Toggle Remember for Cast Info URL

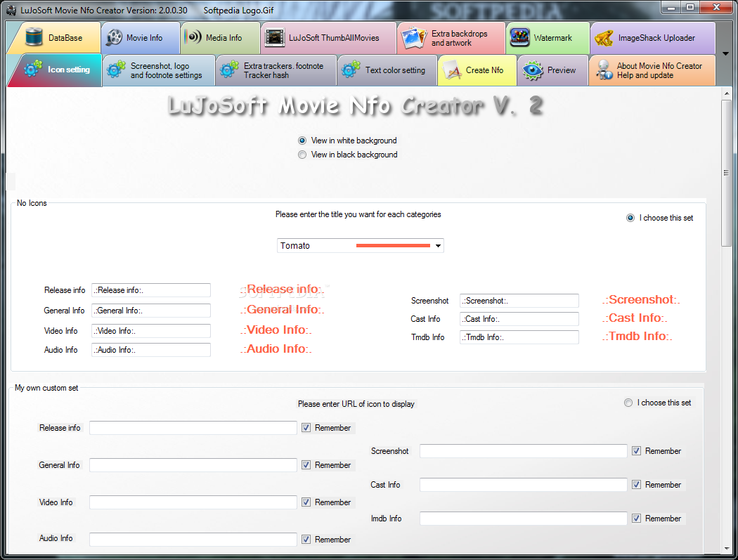pyautogui.click(x=636, y=485)
